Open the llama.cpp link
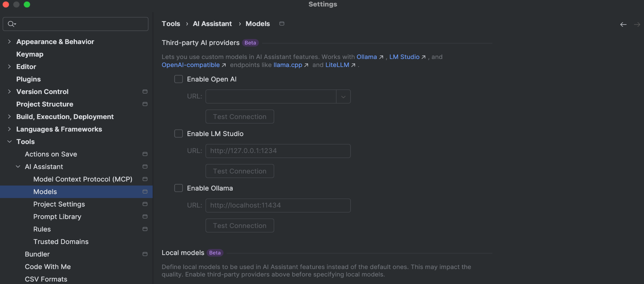 click(287, 65)
